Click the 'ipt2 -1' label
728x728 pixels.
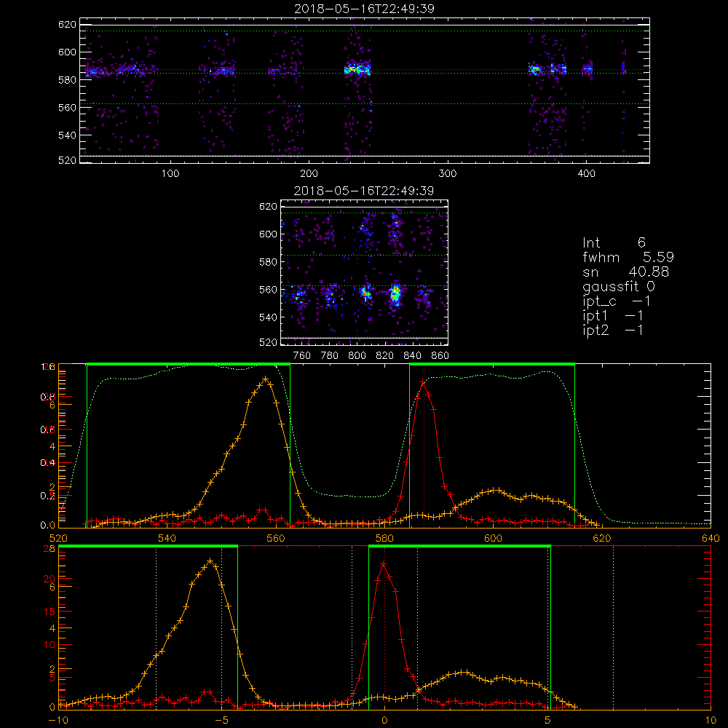tap(612, 330)
